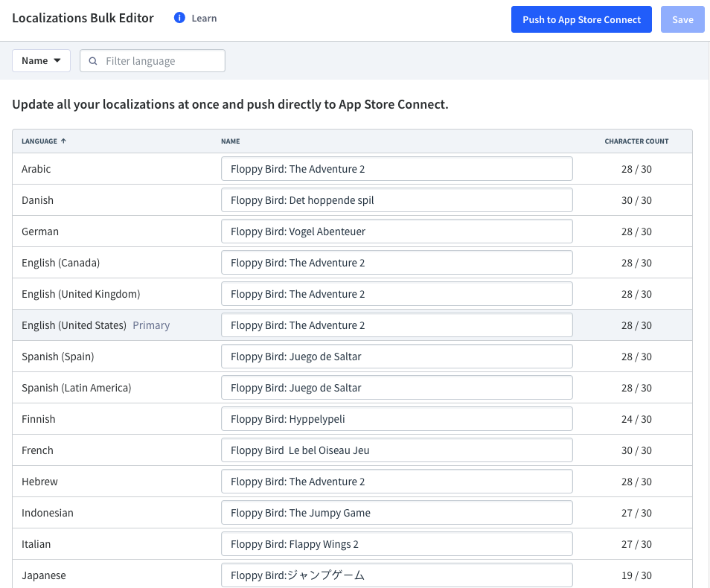Click the Indonesian 27 / 30 character count
This screenshot has height=588, width=710.
click(x=636, y=513)
